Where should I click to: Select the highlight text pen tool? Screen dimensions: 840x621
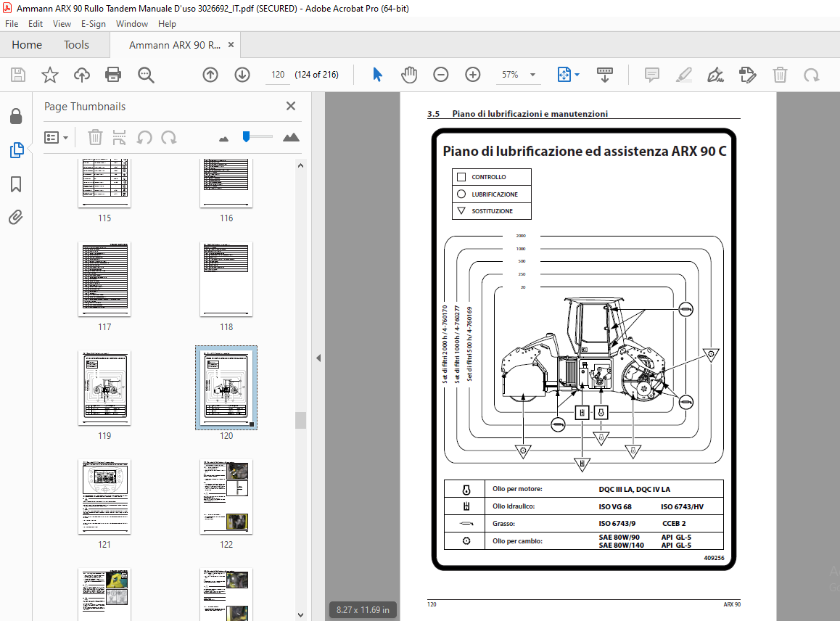coord(683,75)
